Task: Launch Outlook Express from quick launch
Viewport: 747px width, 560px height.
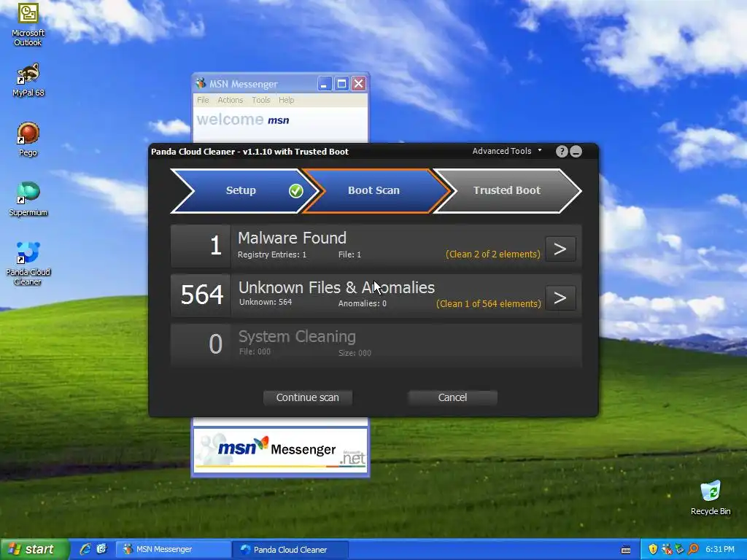Action: (101, 549)
